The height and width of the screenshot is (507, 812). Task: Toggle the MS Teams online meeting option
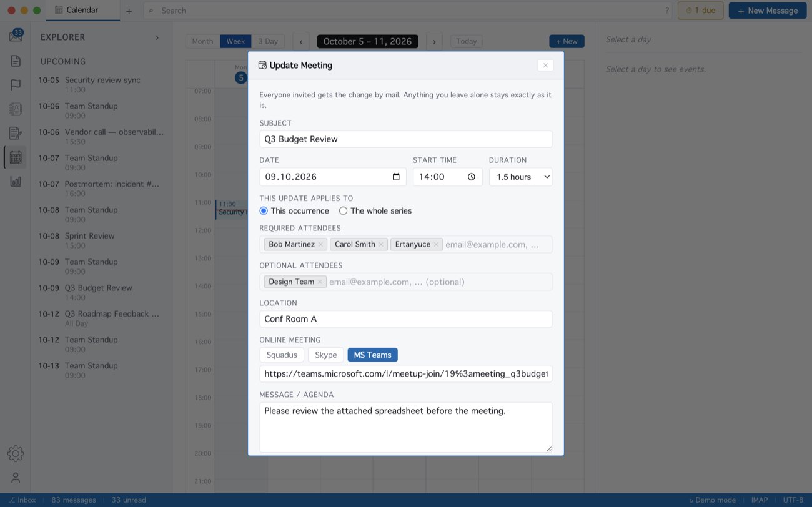[372, 355]
